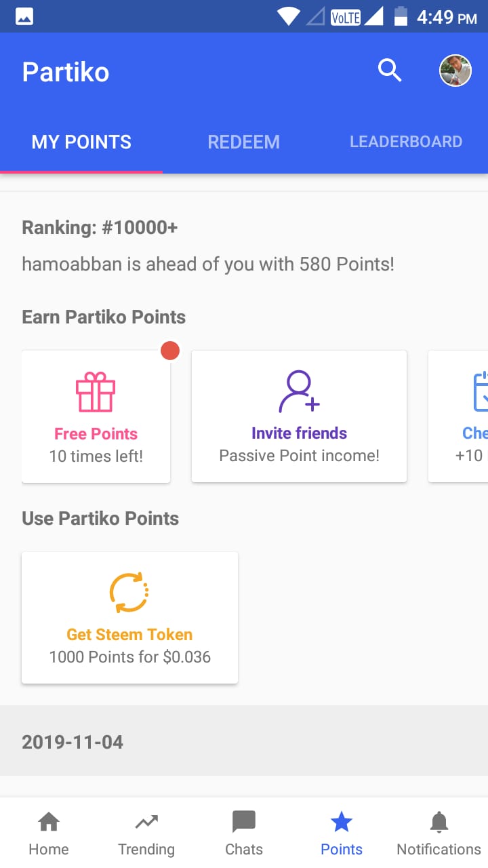Tap the blue calendar check-in icon

(x=480, y=392)
